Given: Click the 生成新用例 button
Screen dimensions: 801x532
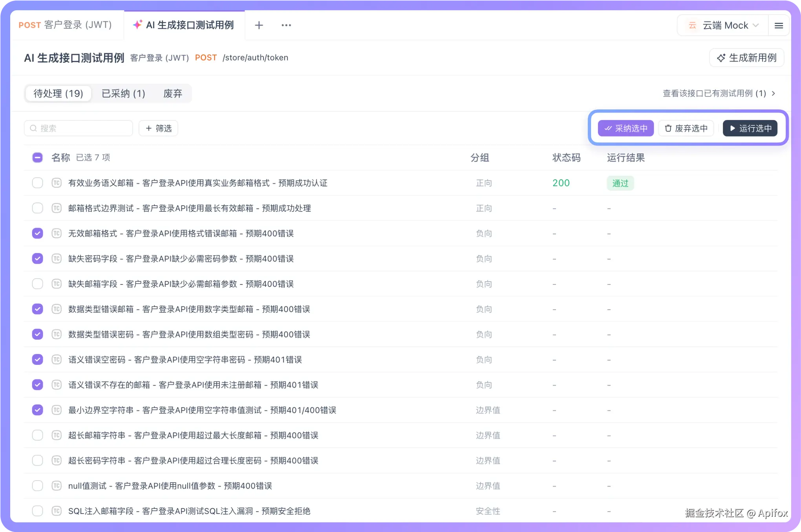Looking at the screenshot, I should [x=746, y=58].
